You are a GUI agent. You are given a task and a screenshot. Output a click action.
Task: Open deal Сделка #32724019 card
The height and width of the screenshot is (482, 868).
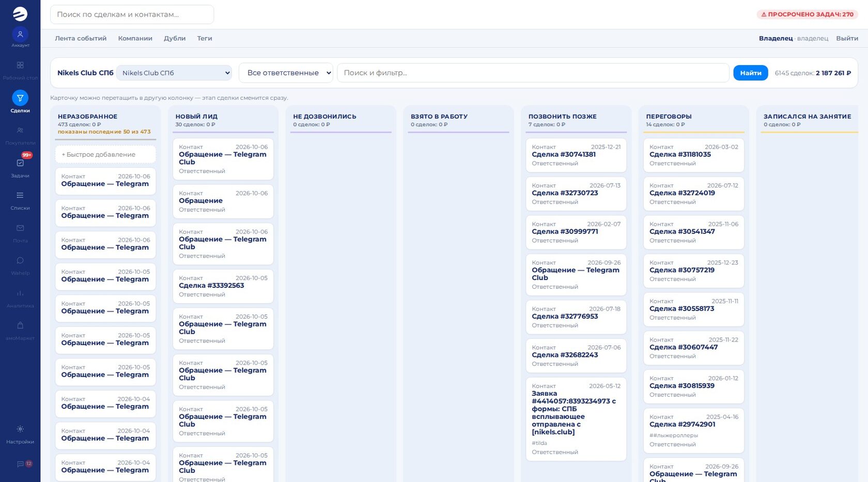click(694, 194)
